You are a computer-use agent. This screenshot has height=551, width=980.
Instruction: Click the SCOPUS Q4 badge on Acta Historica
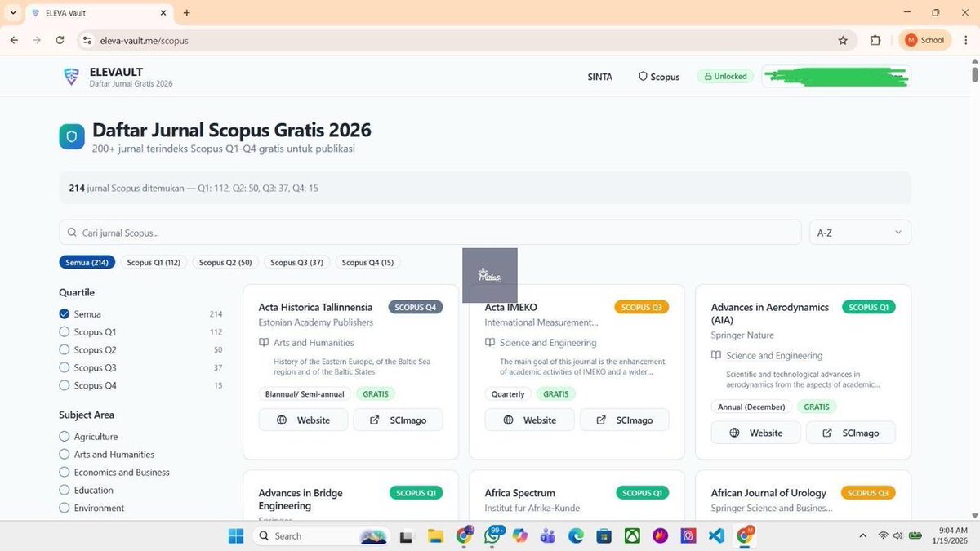click(x=416, y=307)
